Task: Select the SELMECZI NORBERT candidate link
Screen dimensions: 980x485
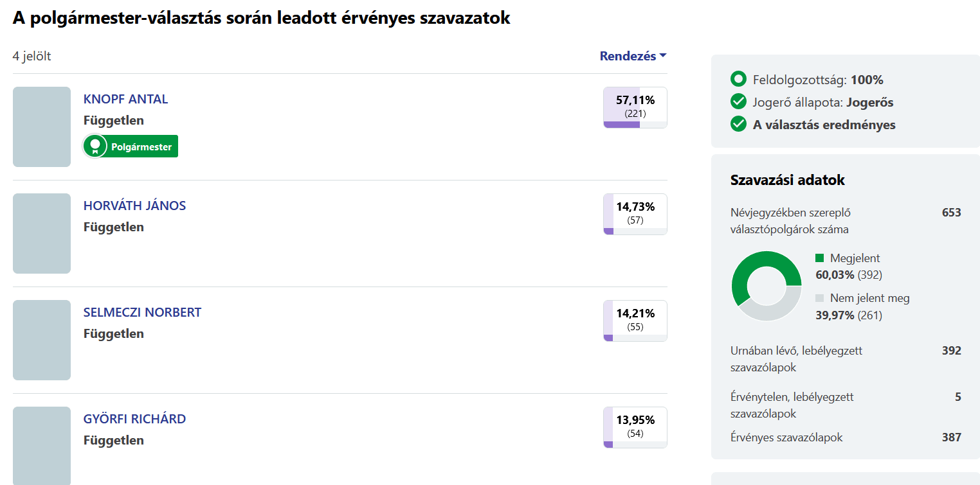Action: pyautogui.click(x=142, y=312)
